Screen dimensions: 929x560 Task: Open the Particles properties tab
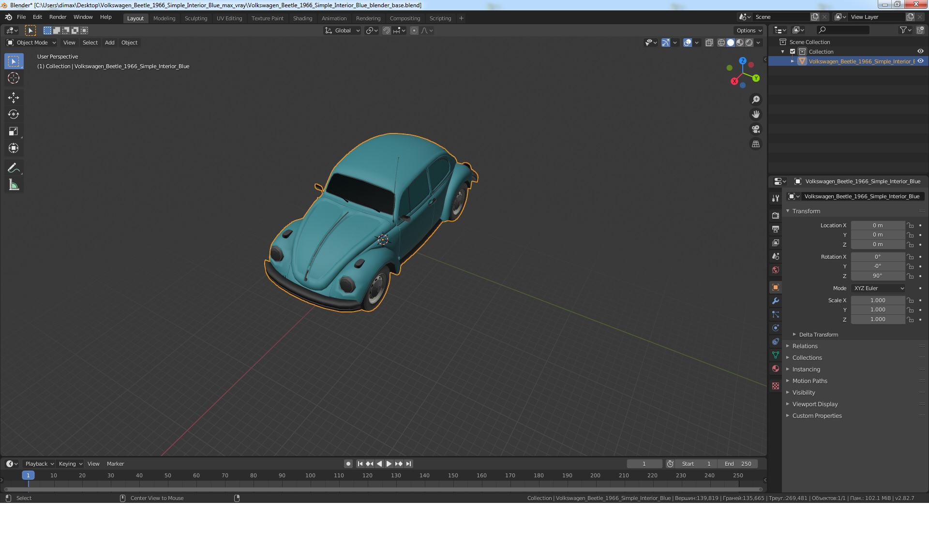(x=776, y=314)
